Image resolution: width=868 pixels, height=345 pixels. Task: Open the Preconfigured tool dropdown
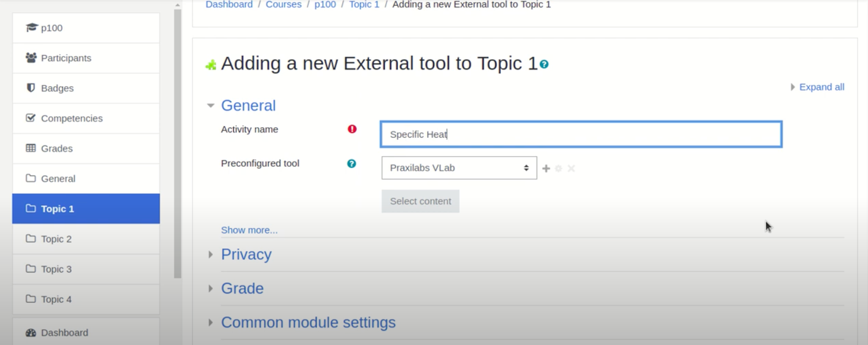(x=459, y=168)
